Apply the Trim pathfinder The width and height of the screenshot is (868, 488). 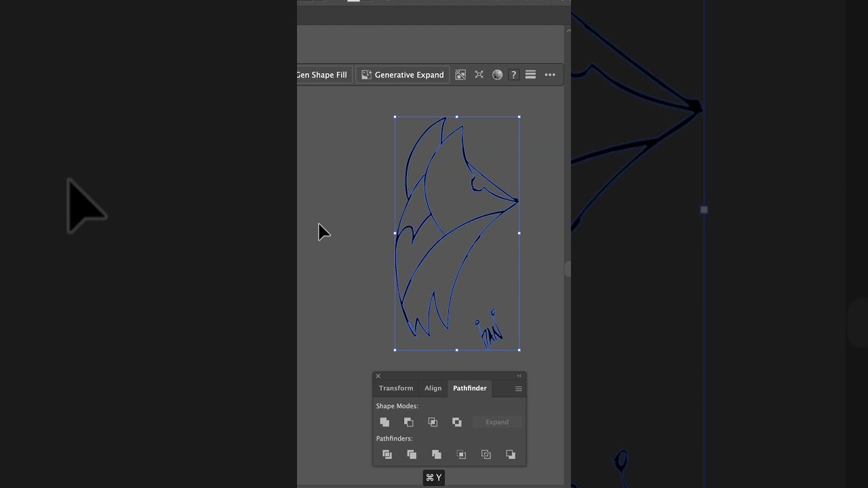tap(412, 454)
